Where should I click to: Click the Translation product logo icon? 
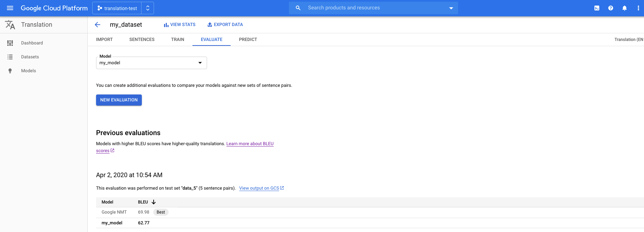[x=10, y=25]
